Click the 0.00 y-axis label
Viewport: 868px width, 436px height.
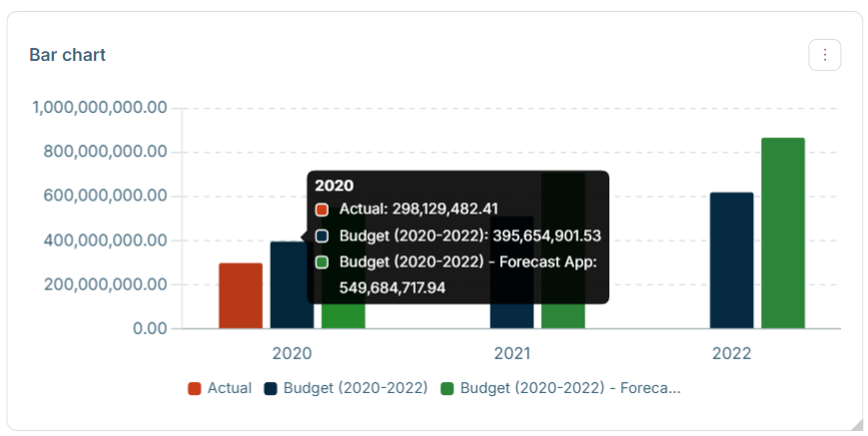[x=150, y=329]
